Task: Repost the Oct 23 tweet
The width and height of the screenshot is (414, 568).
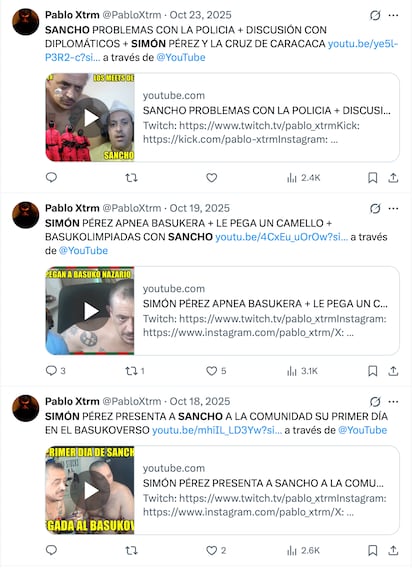Action: pos(131,178)
